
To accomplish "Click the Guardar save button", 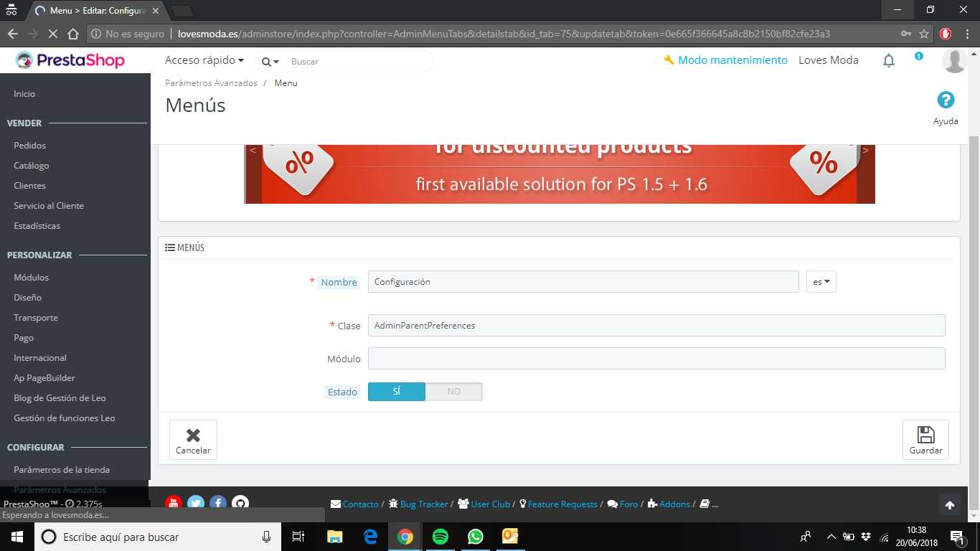I will pos(925,440).
